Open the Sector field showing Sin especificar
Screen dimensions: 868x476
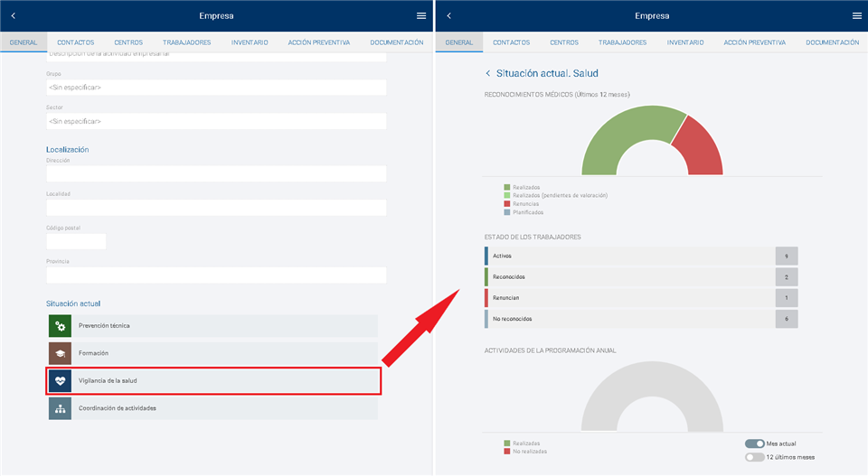point(216,121)
